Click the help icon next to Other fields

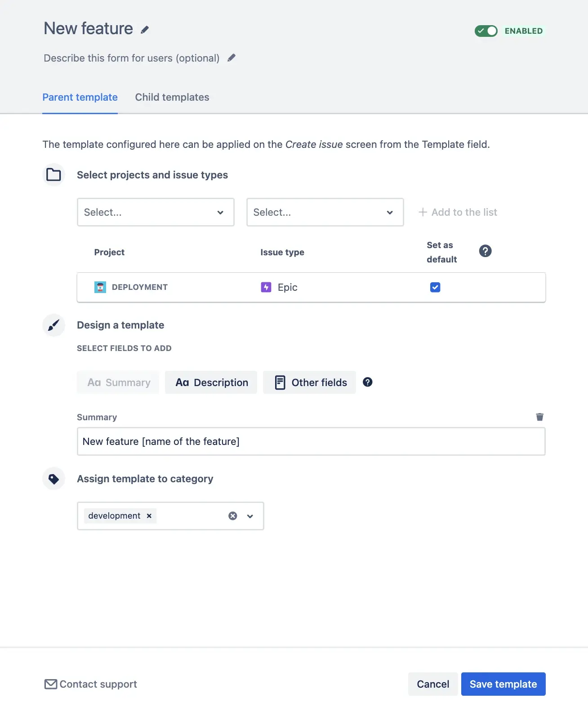[x=367, y=382]
